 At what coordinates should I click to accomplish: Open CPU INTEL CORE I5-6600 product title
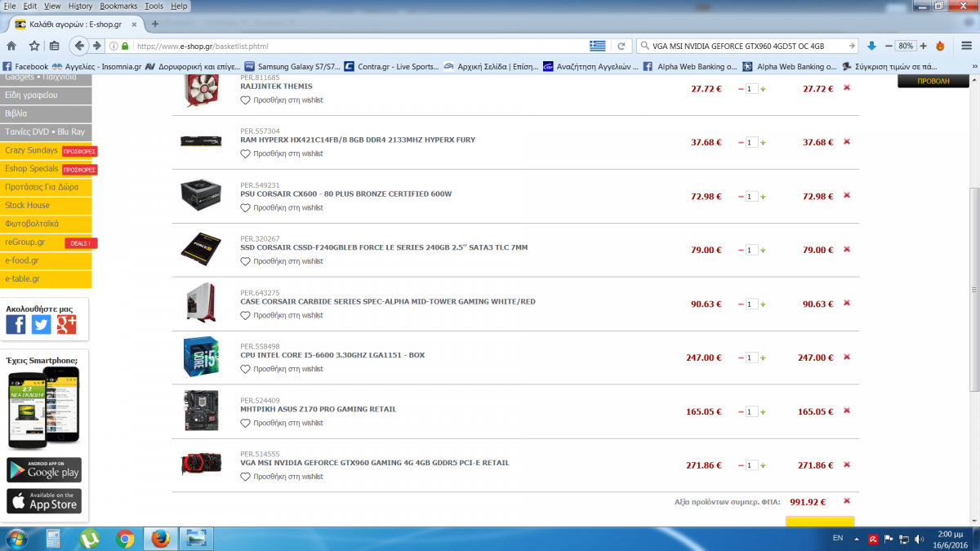pyautogui.click(x=332, y=355)
